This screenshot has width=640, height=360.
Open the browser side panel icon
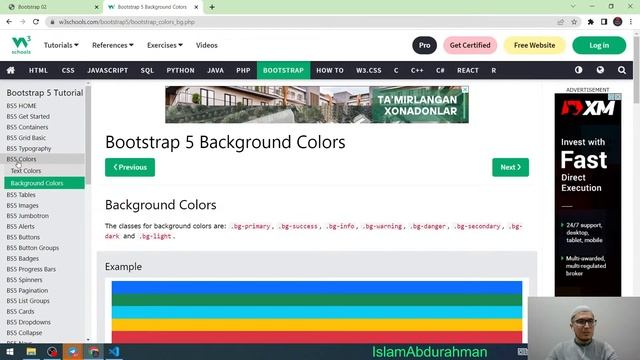pos(604,22)
